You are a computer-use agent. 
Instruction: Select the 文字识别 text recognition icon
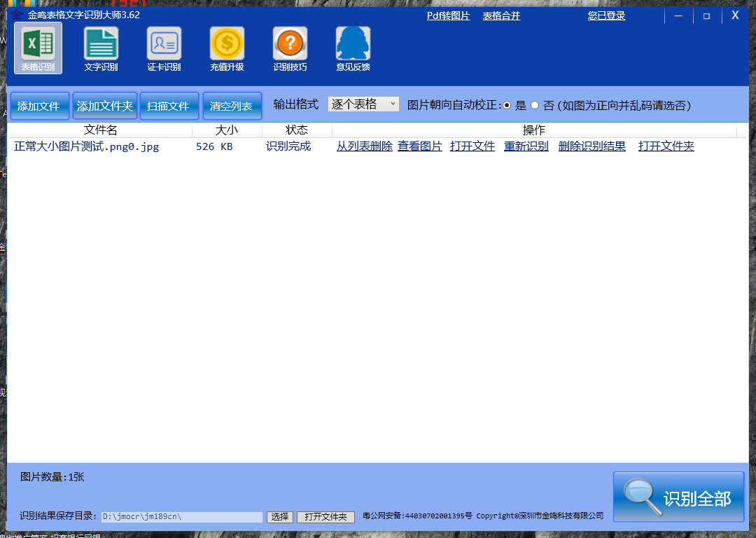tap(101, 46)
